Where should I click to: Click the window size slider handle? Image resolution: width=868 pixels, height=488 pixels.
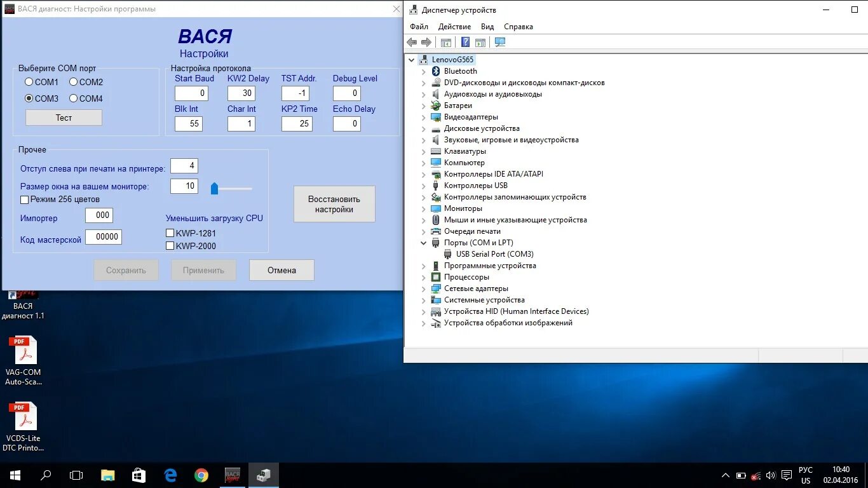pyautogui.click(x=214, y=188)
